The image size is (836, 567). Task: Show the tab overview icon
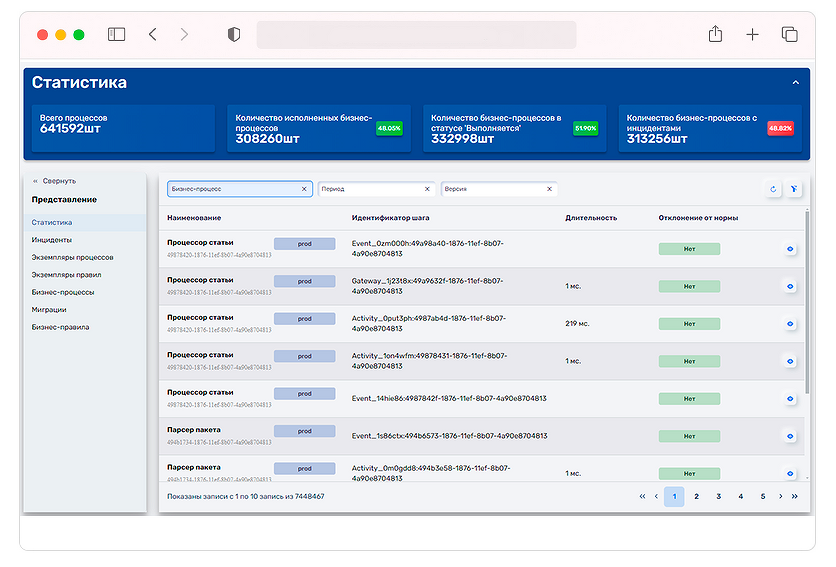tap(790, 35)
